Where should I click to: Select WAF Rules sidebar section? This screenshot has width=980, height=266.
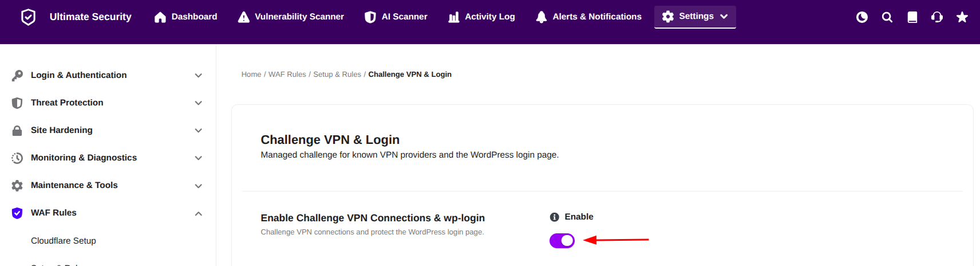54,213
